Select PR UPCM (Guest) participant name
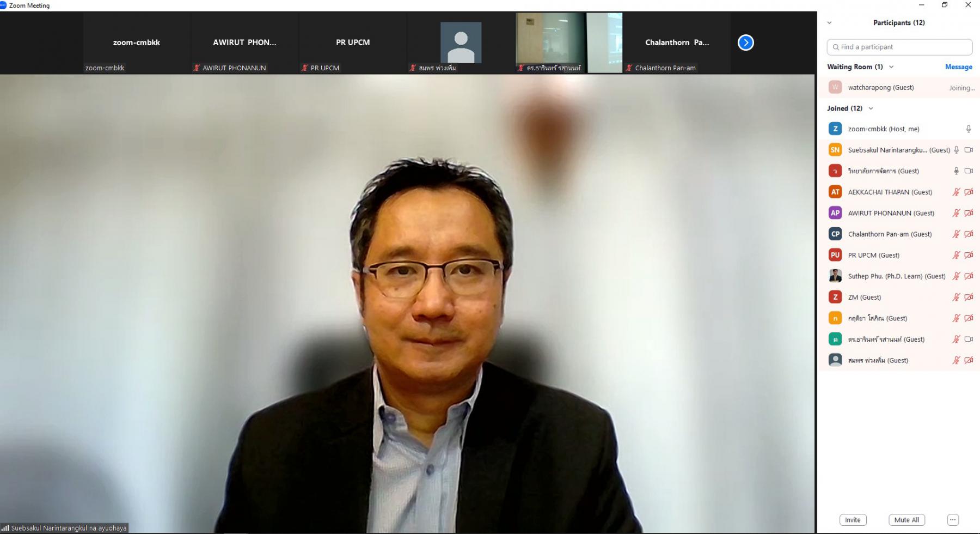The image size is (980, 534). (874, 255)
